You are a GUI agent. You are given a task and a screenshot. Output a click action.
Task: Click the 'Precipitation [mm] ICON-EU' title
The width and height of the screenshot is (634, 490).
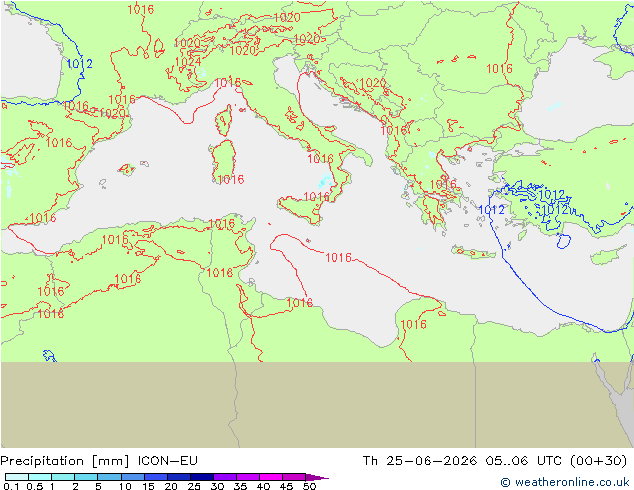click(99, 461)
